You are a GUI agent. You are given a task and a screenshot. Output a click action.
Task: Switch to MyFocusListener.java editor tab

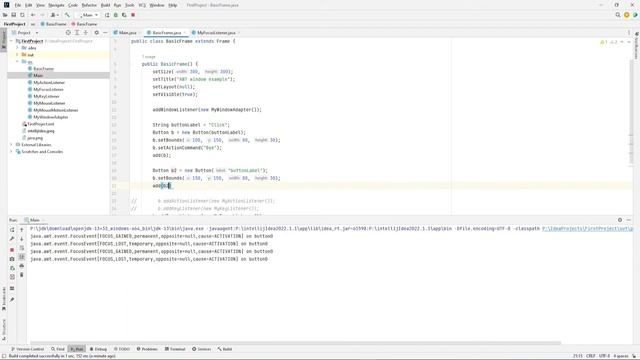pyautogui.click(x=216, y=33)
